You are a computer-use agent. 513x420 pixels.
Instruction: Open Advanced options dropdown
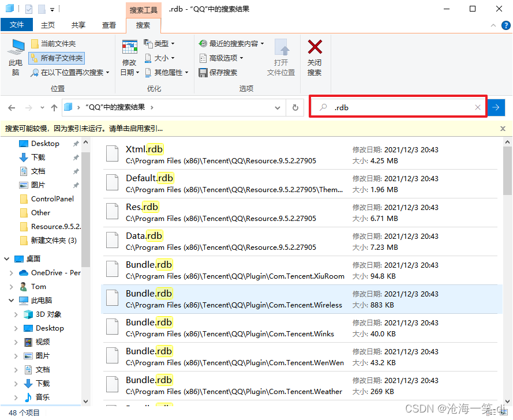222,58
